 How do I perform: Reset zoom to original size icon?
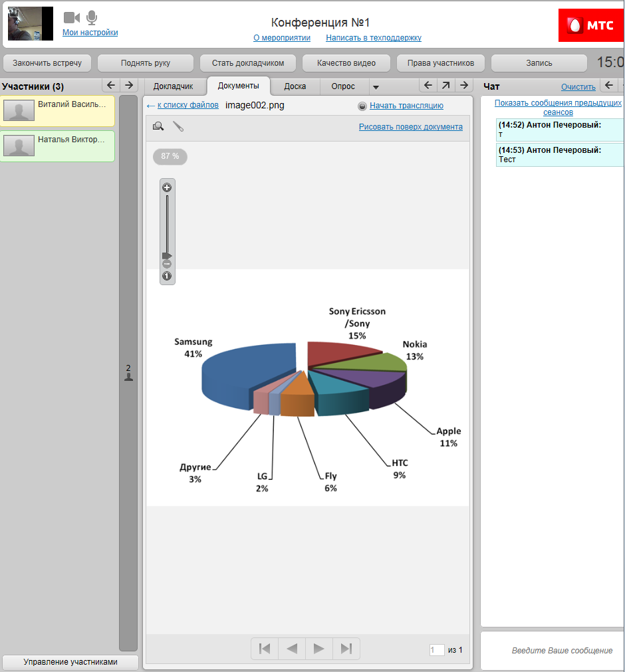[167, 276]
